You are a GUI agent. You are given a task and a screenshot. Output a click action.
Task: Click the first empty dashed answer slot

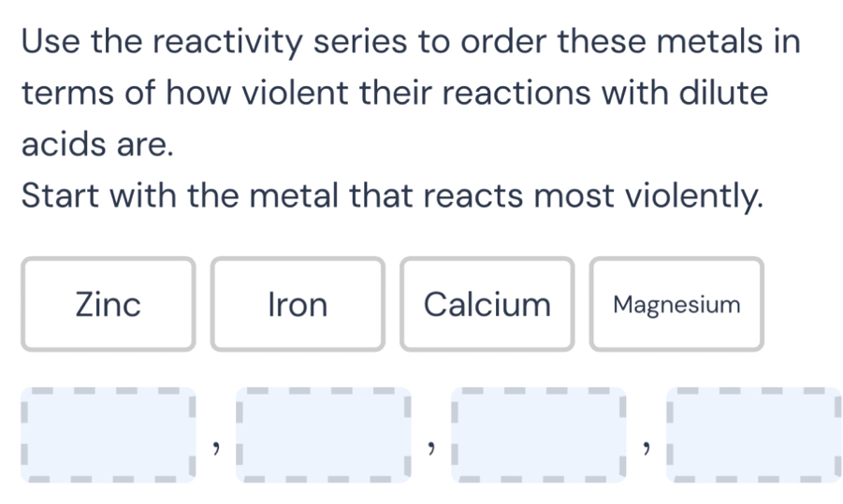(x=109, y=434)
